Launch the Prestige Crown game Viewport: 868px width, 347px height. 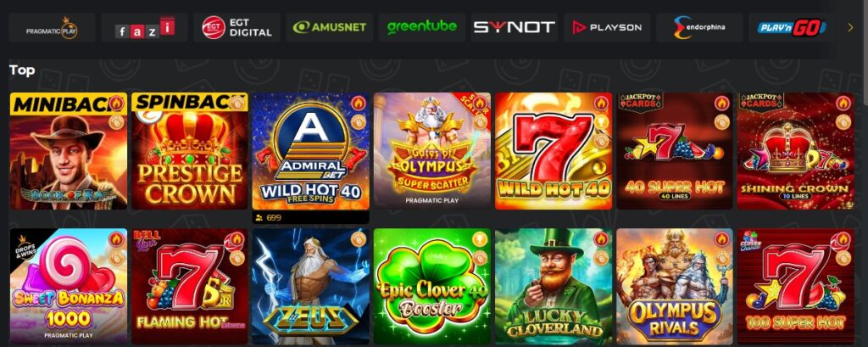coord(189,151)
